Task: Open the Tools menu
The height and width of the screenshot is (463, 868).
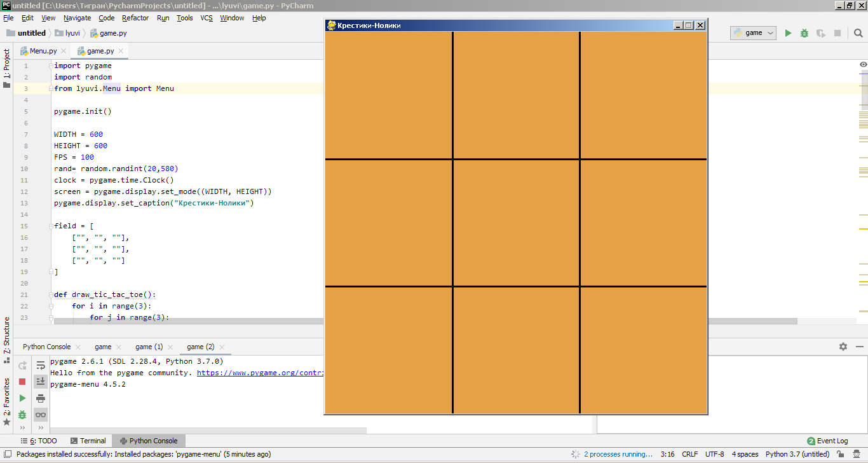Action: 185,18
